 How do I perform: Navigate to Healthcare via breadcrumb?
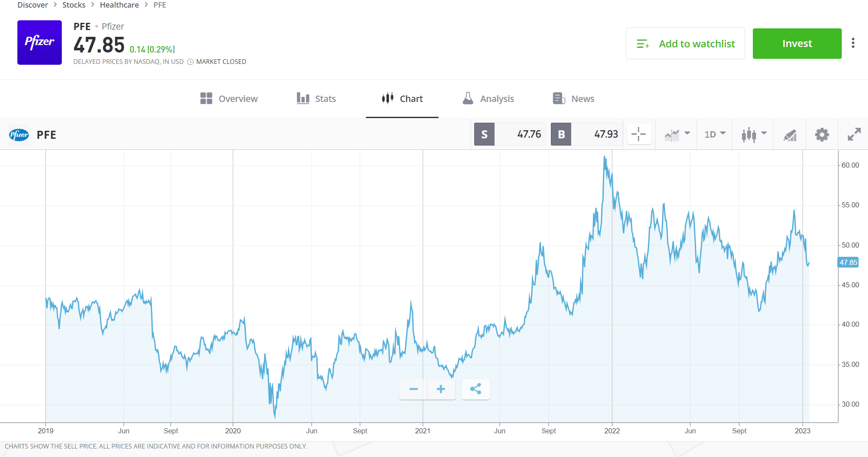[x=119, y=5]
